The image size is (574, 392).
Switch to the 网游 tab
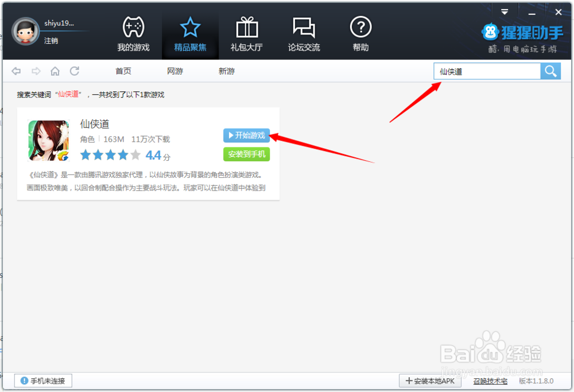(x=175, y=71)
